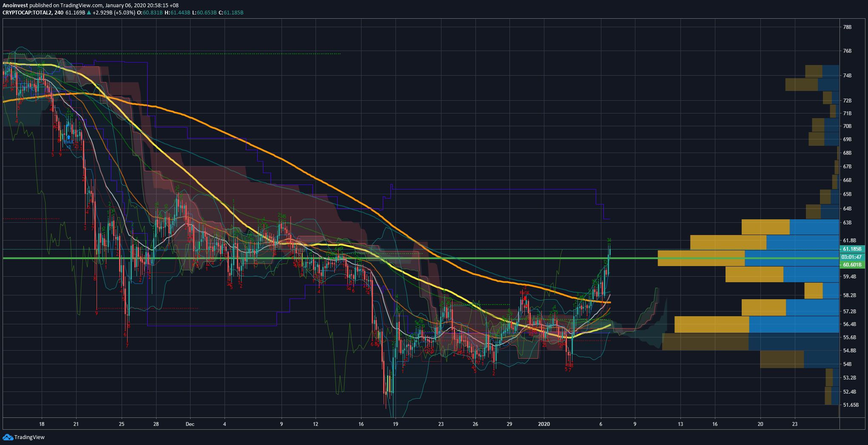Screen dimensions: 868x445
Task: Select the green 60.601B price tag
Action: click(852, 265)
